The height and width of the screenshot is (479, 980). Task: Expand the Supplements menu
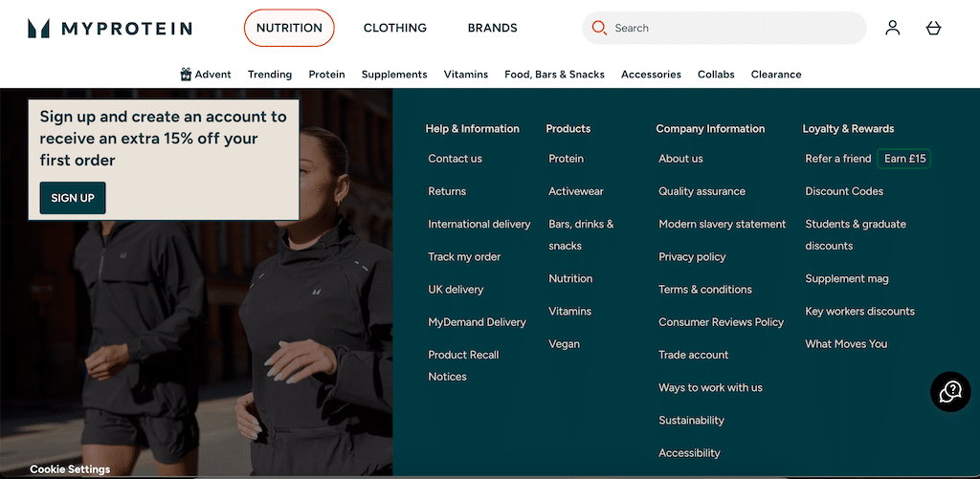point(394,75)
